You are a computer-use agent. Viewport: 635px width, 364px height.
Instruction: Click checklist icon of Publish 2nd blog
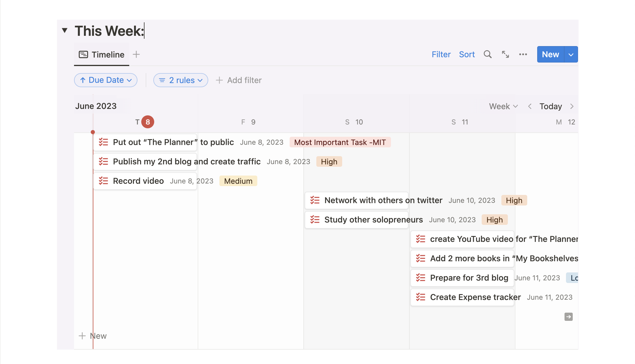(103, 161)
